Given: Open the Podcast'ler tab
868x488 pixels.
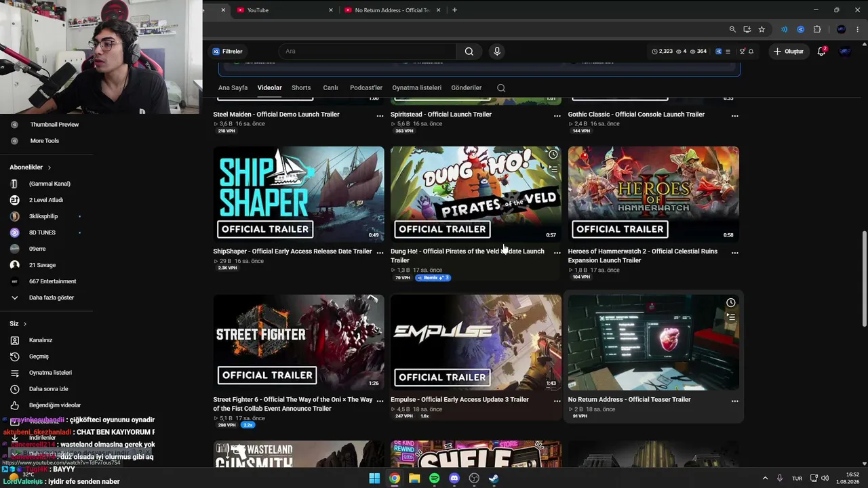Looking at the screenshot, I should point(366,88).
